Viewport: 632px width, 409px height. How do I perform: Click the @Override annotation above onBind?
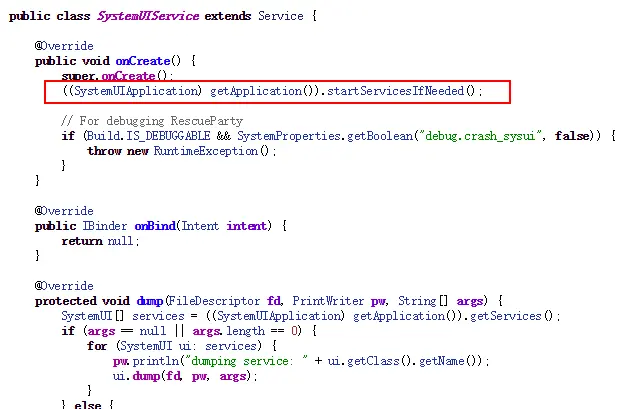pyautogui.click(x=64, y=211)
